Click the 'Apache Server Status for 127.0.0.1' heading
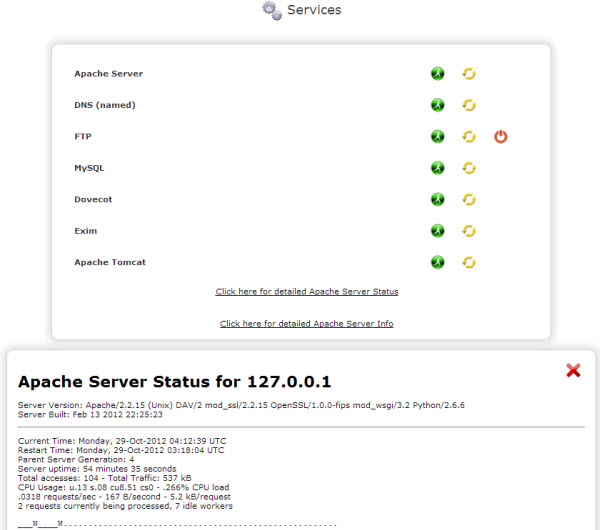The height and width of the screenshot is (530, 600). tap(174, 382)
